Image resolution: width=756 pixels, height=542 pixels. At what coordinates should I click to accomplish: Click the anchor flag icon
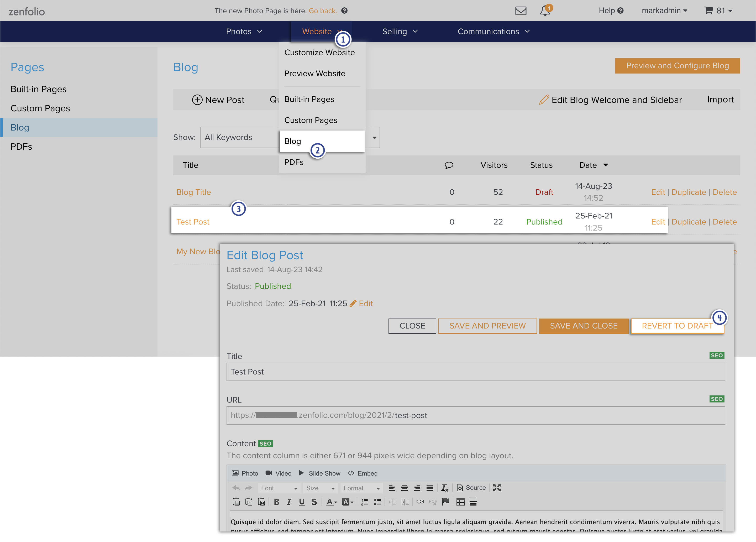pos(446,502)
